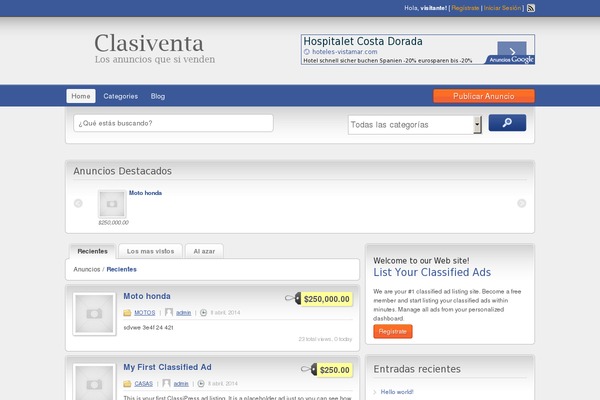
Task: Open featured Moto honda thumbnail image
Action: click(112, 204)
